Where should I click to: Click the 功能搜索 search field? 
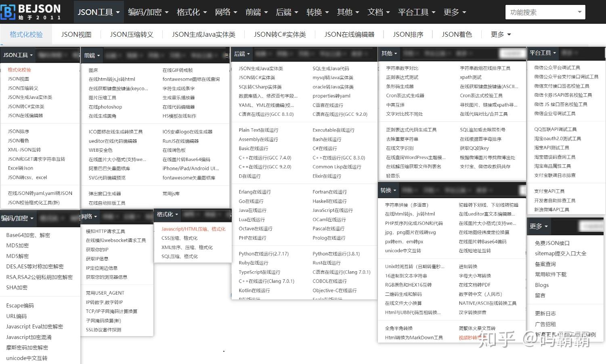coord(545,12)
